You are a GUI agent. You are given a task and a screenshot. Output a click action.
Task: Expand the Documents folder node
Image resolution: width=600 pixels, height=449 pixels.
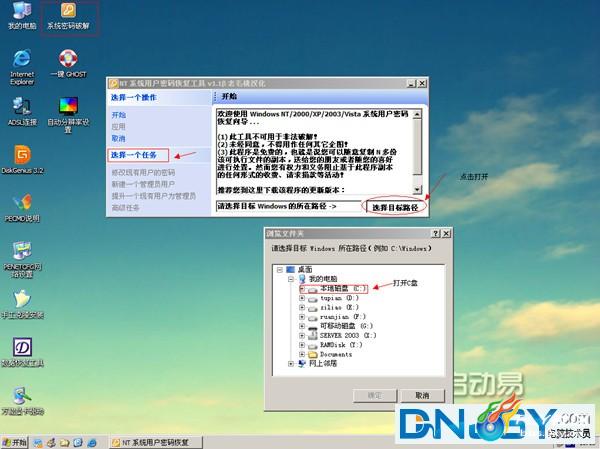(x=302, y=354)
